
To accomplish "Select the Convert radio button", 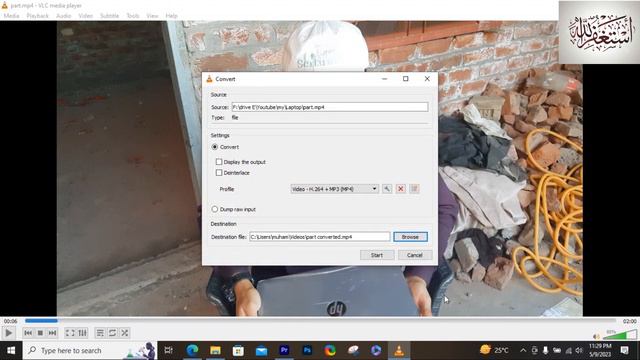I will click(215, 147).
